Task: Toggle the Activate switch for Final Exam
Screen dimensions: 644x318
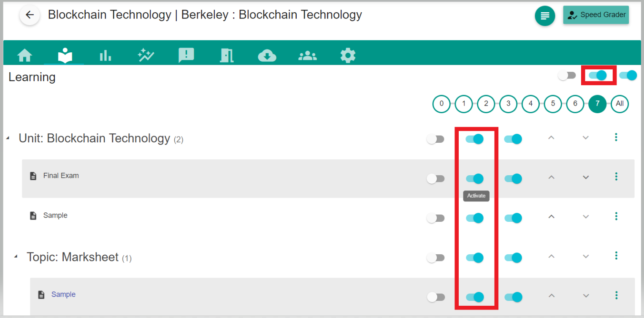Action: tap(475, 179)
